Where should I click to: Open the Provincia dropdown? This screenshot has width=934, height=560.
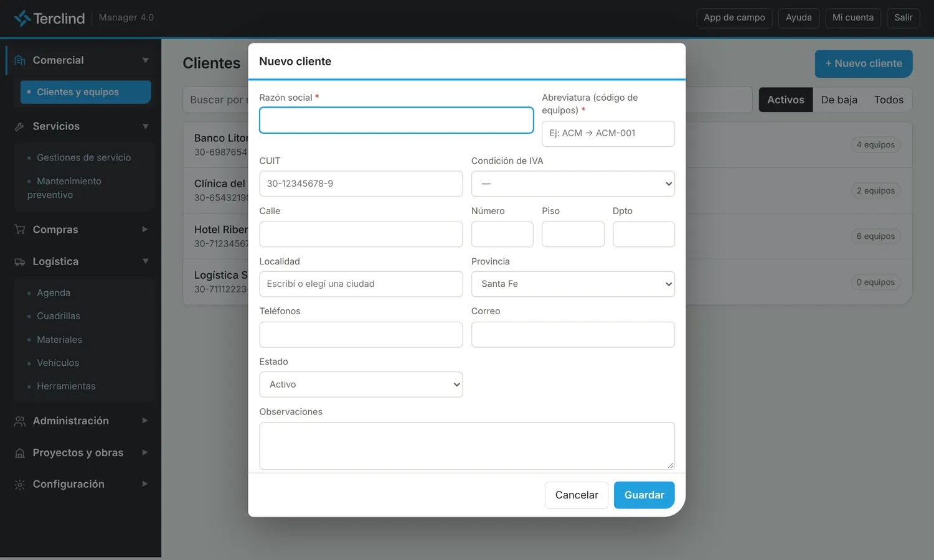point(573,284)
